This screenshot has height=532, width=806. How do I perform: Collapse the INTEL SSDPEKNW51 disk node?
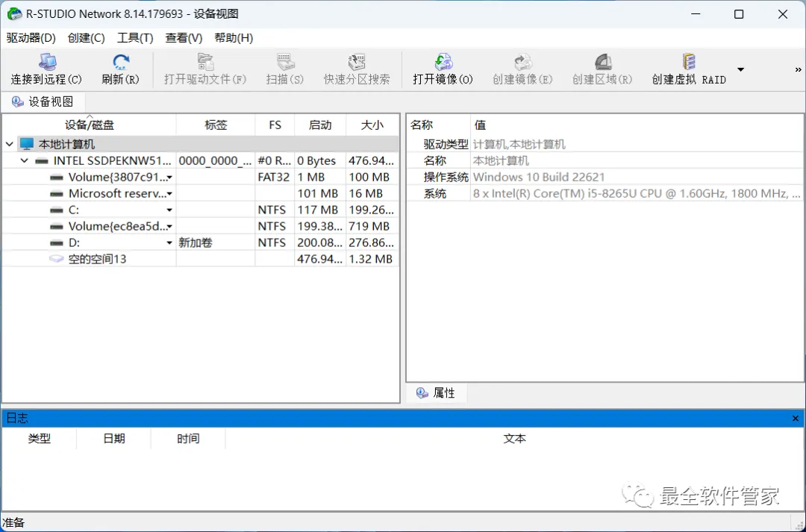click(24, 161)
